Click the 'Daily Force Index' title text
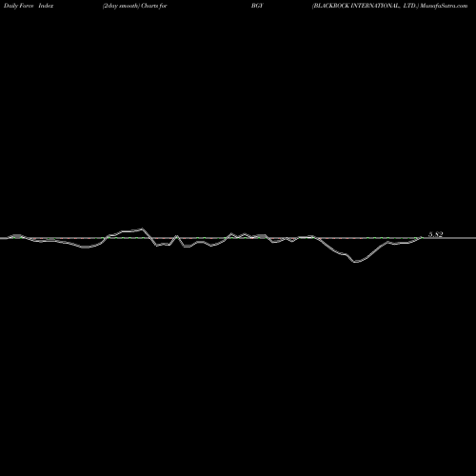The width and height of the screenshot is (476, 476). [29, 6]
